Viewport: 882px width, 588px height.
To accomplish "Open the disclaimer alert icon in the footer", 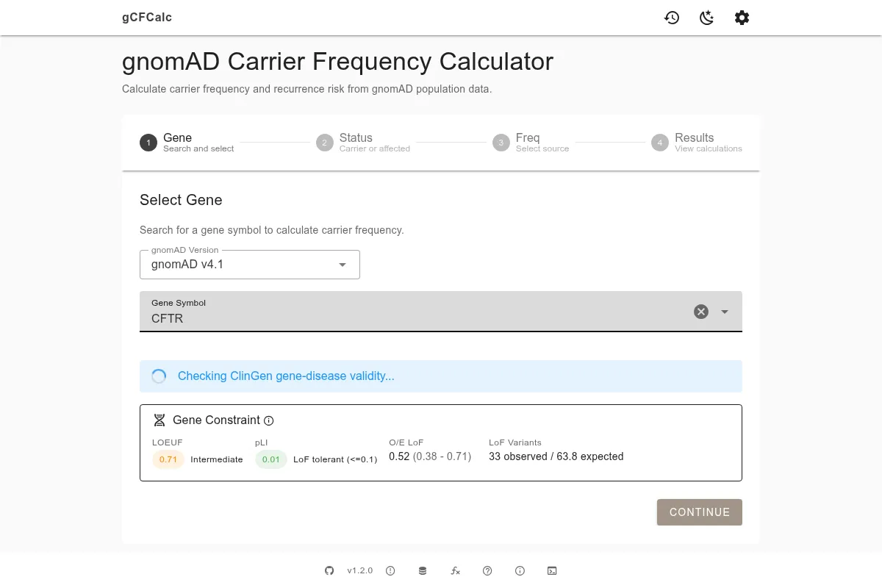I will (390, 570).
